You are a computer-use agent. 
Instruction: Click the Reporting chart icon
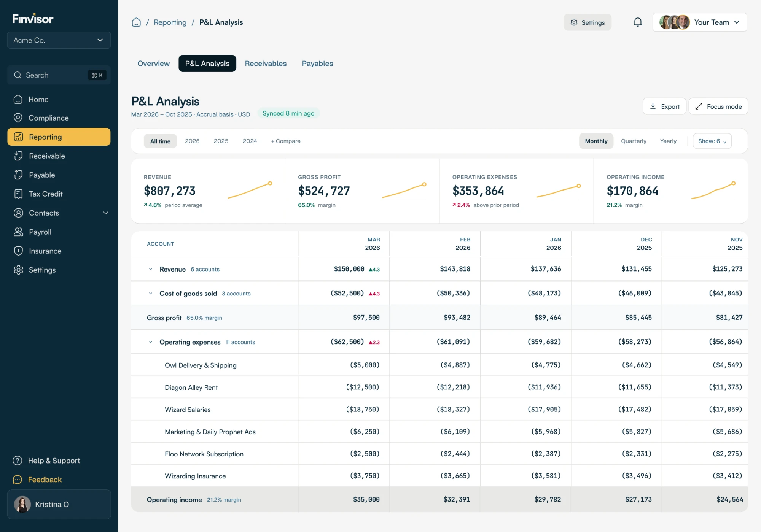18,137
